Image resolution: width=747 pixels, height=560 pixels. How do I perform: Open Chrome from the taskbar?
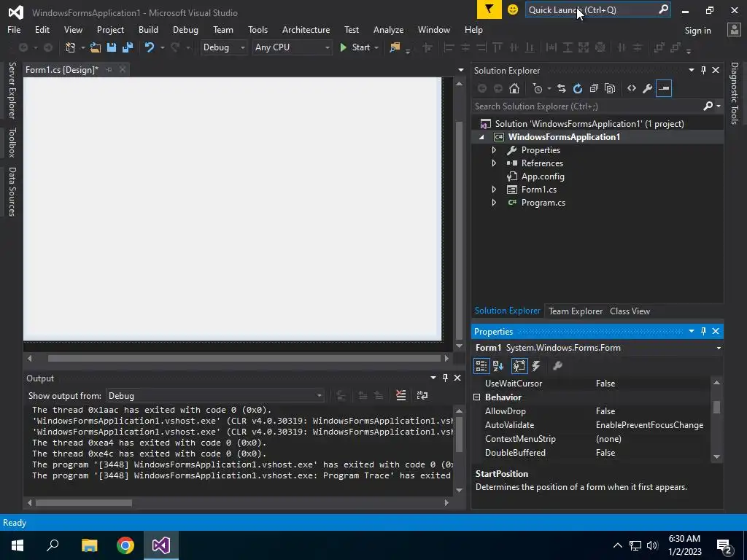(125, 545)
